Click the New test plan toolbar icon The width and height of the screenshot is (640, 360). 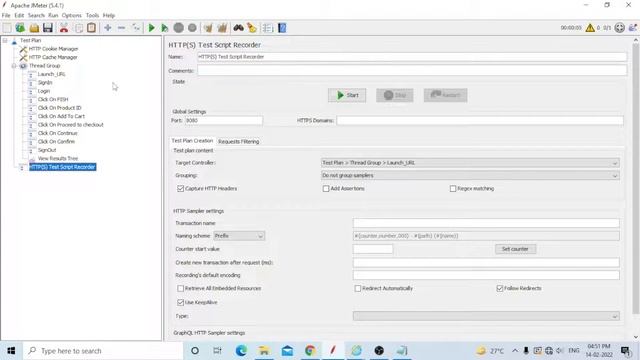tap(7, 28)
